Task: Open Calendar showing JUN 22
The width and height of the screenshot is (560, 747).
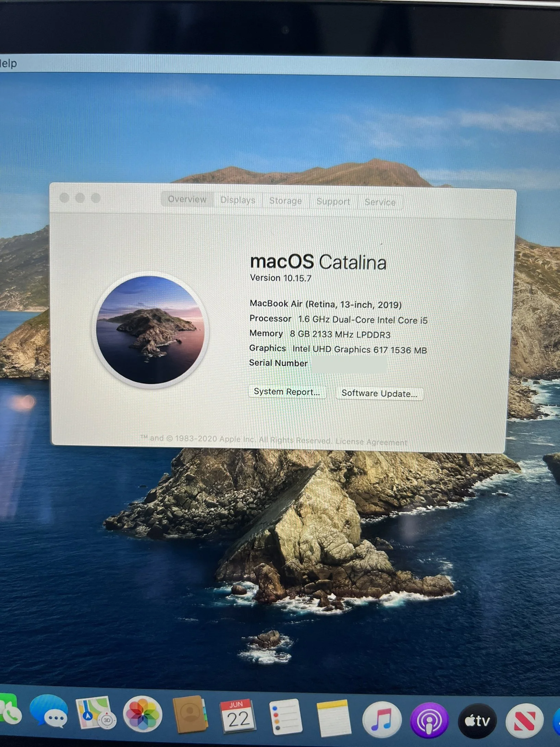Action: pos(238,716)
